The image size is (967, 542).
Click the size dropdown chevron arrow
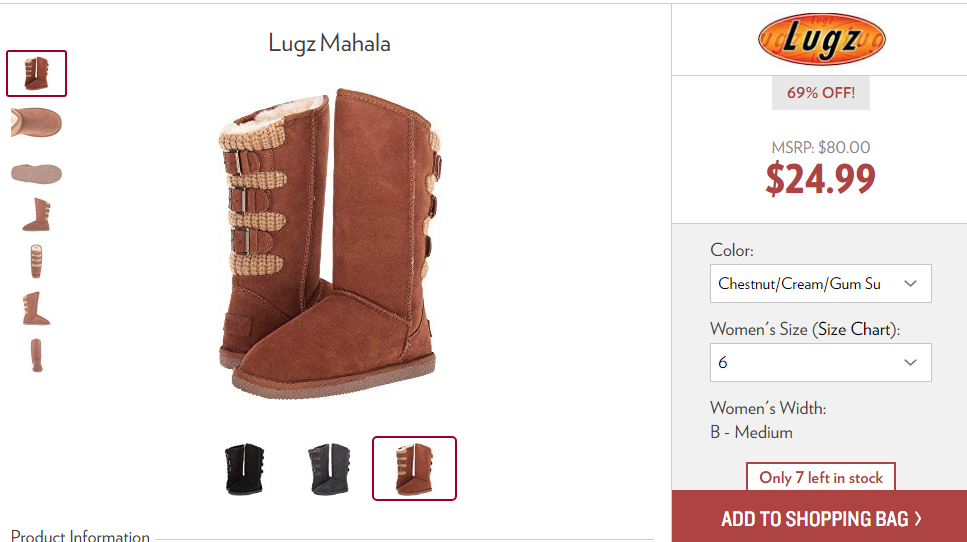(x=910, y=363)
